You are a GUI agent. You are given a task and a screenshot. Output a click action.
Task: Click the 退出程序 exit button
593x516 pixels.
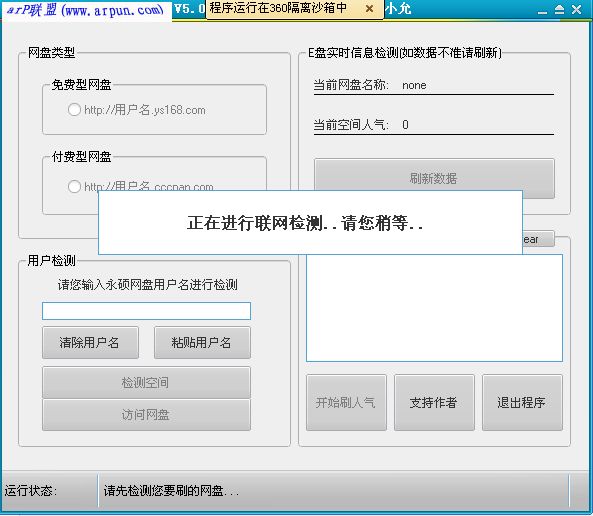pos(522,403)
